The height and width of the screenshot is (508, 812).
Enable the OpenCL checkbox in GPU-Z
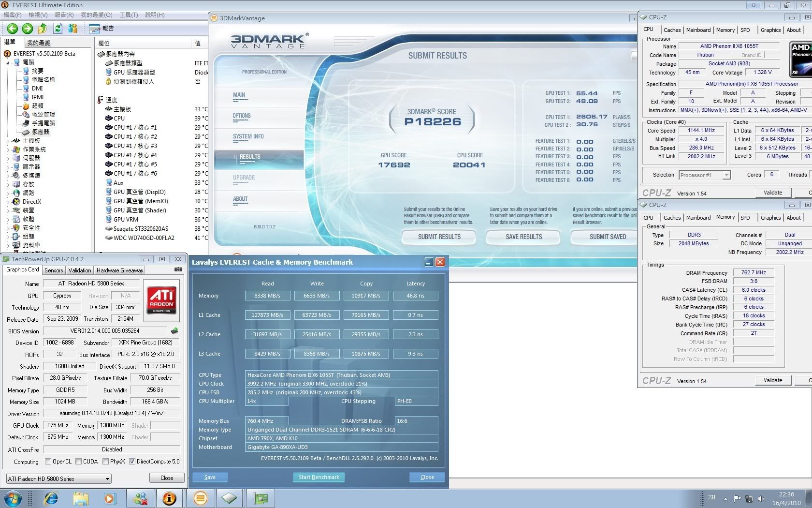48,462
